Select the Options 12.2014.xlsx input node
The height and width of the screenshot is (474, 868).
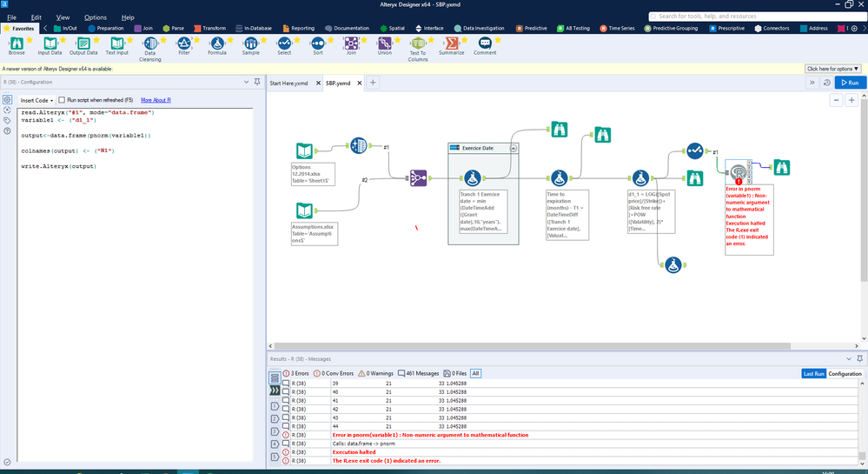click(x=304, y=150)
